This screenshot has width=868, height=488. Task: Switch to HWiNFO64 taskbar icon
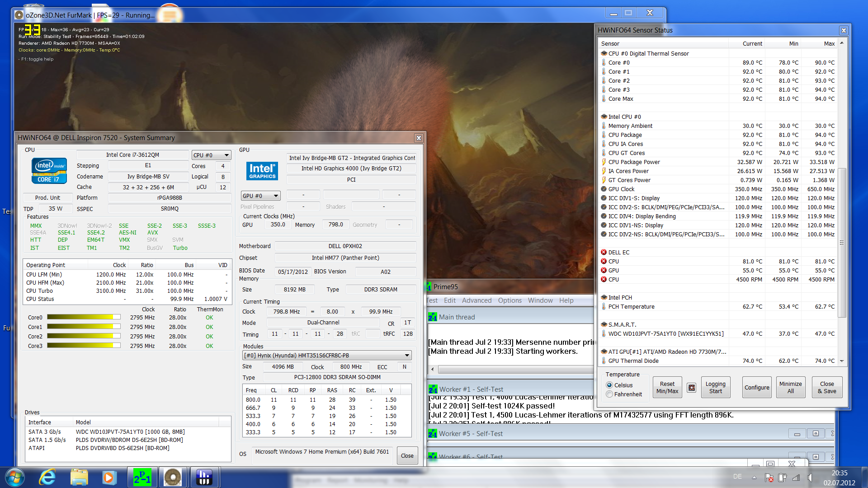click(204, 477)
